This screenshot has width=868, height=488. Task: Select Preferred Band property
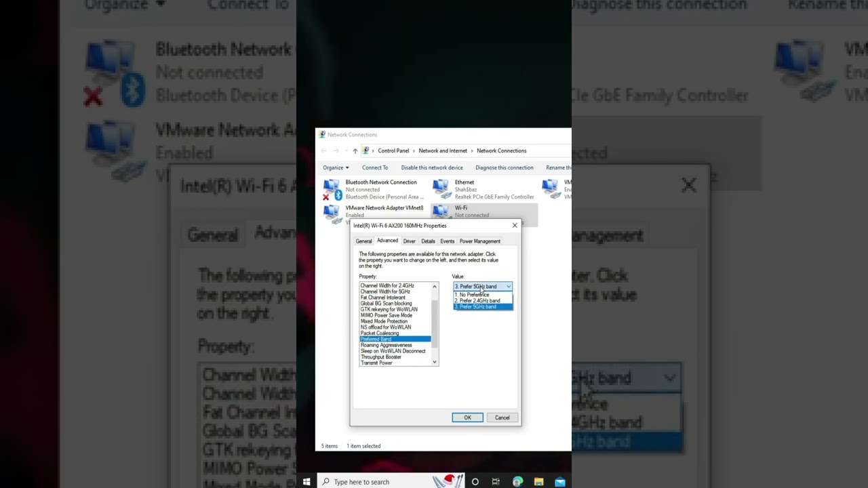tap(395, 339)
